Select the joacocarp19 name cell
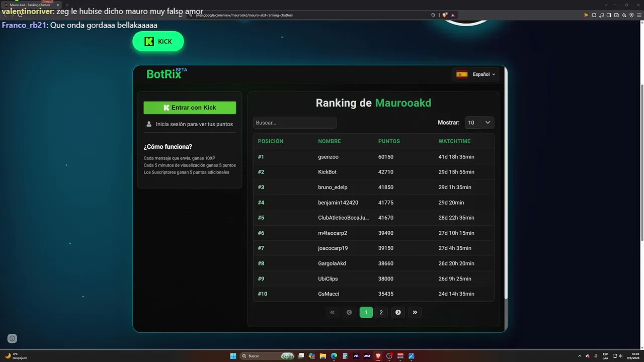Viewport: 644px width, 362px height. [x=333, y=248]
